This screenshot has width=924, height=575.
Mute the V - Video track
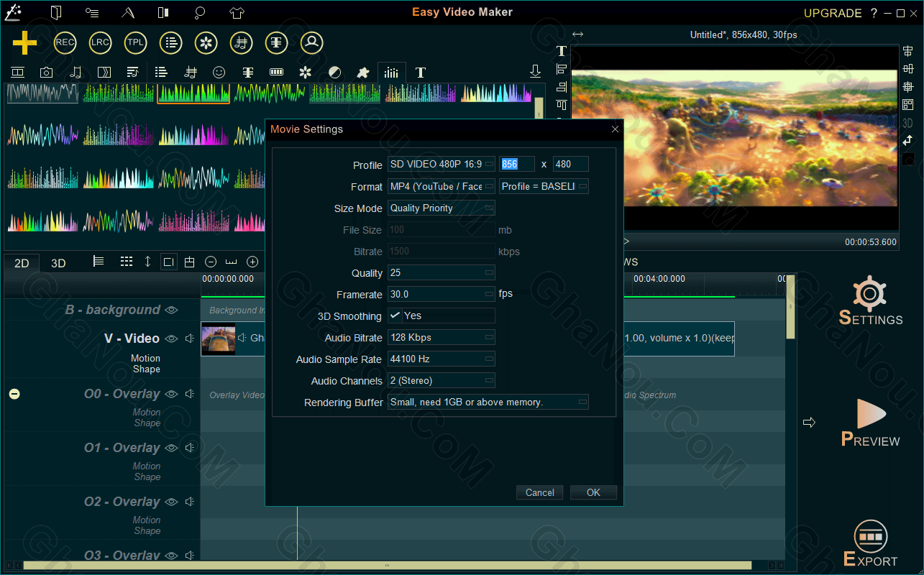pos(190,339)
